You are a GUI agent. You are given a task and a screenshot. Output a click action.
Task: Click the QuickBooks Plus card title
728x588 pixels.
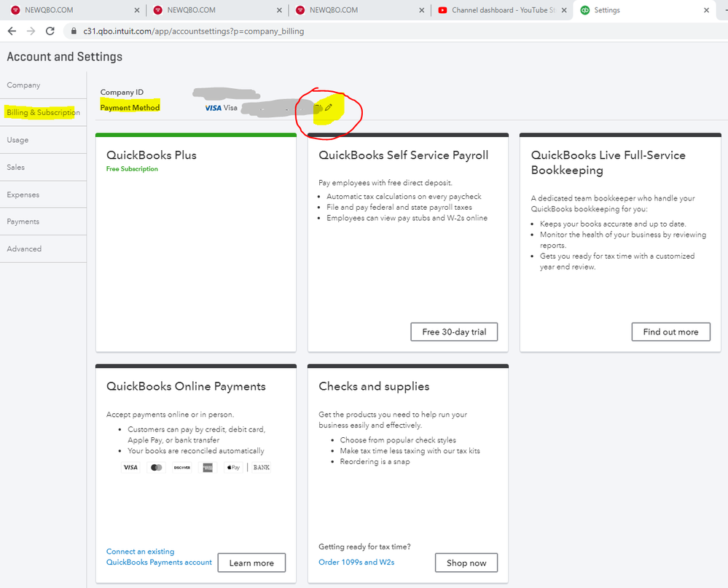point(152,155)
